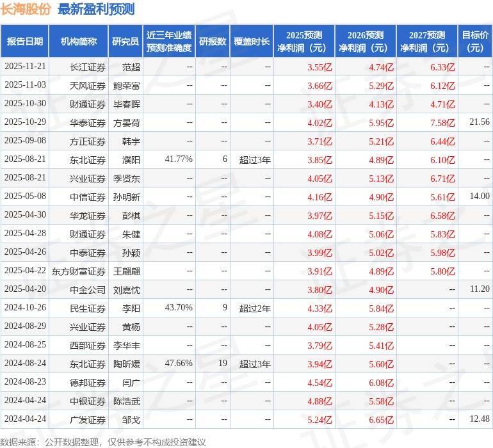Click the 目标价 column header
This screenshot has height=448, width=493.
[x=475, y=42]
